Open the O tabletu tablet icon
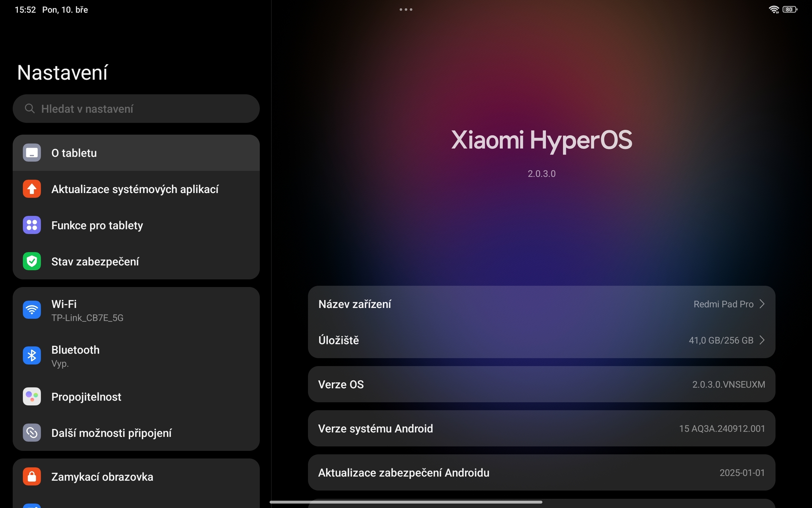Viewport: 812px width, 508px height. (x=32, y=153)
